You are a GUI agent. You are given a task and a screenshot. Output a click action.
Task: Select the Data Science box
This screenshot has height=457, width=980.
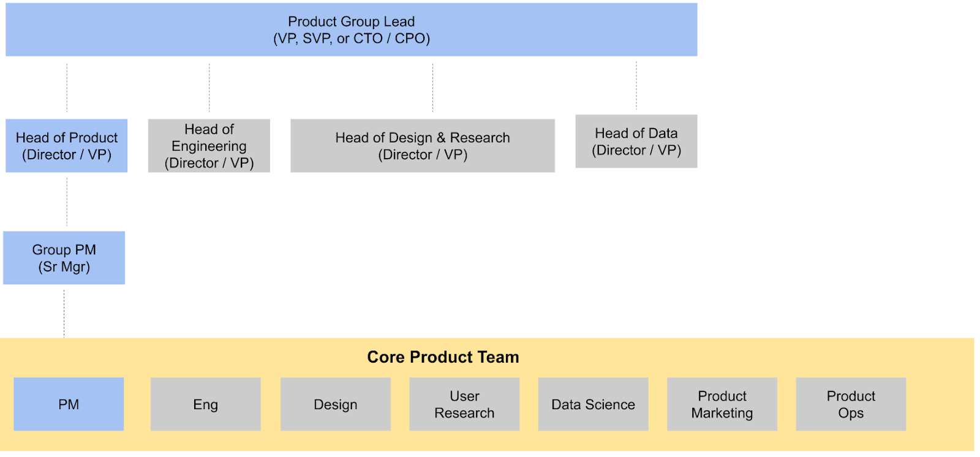tap(594, 404)
